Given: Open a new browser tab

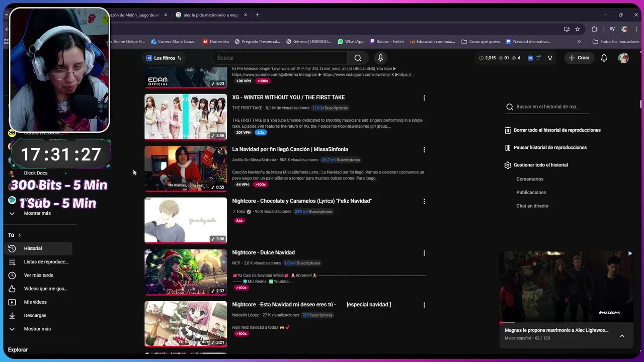Looking at the screenshot, I should click(257, 15).
